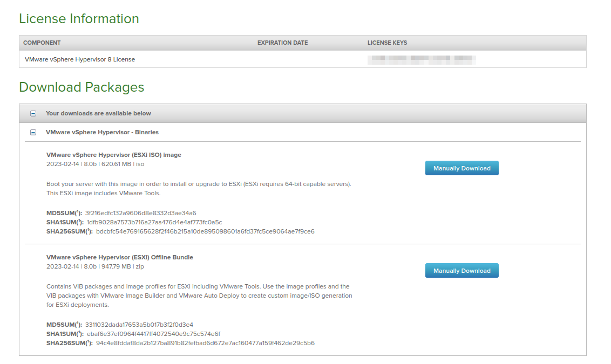Select the COMPONENT column header
Screen dimensions: 611x364
click(x=42, y=43)
